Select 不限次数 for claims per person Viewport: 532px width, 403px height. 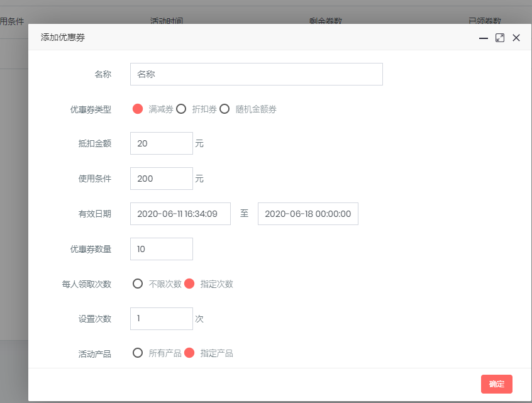(x=138, y=284)
